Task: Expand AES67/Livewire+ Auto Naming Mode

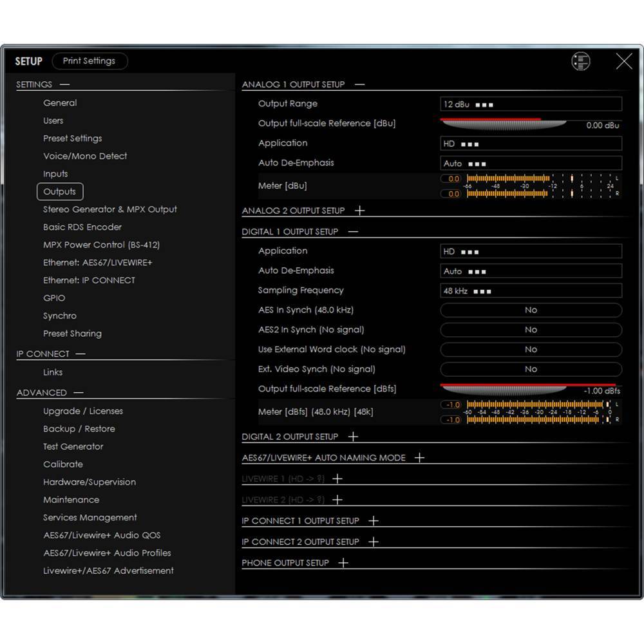Action: [419, 457]
